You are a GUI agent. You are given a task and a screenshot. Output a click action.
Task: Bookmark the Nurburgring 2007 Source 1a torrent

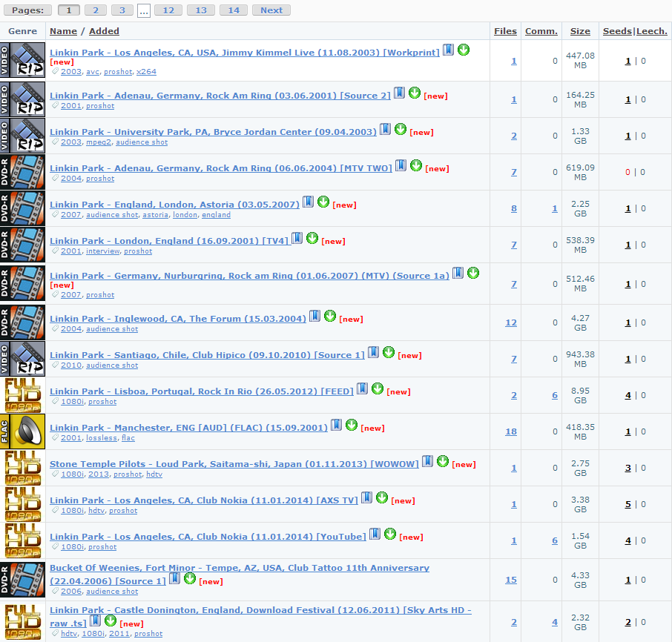click(x=458, y=274)
